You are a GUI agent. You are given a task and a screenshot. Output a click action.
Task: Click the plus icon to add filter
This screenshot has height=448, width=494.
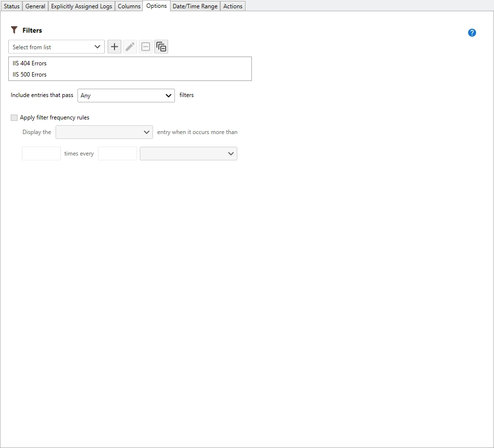pyautogui.click(x=114, y=47)
